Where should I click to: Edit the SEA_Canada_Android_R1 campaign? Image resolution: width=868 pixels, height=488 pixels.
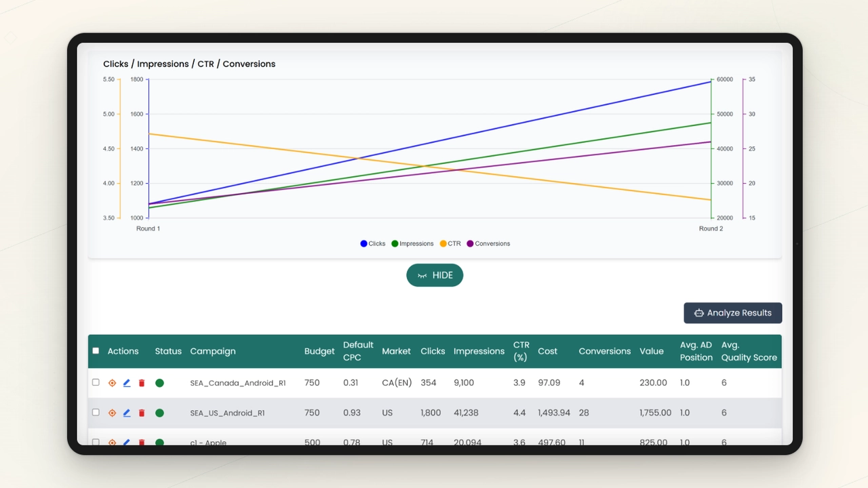click(127, 382)
